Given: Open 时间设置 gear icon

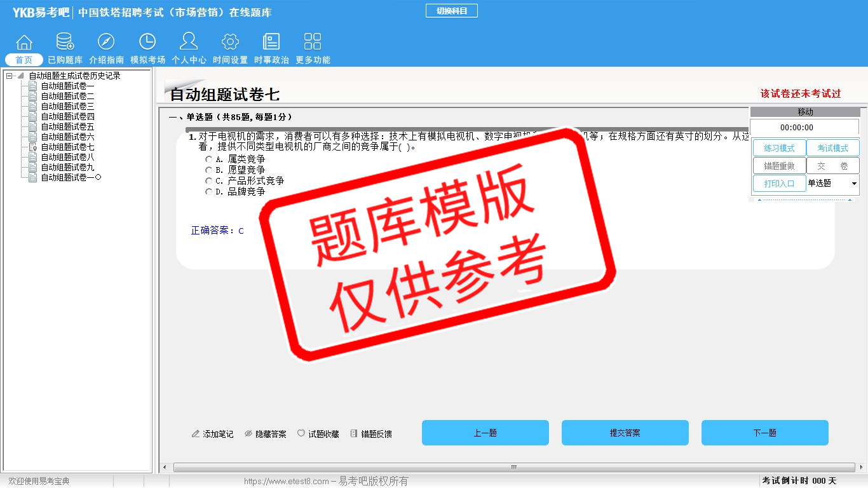Looking at the screenshot, I should [x=230, y=42].
